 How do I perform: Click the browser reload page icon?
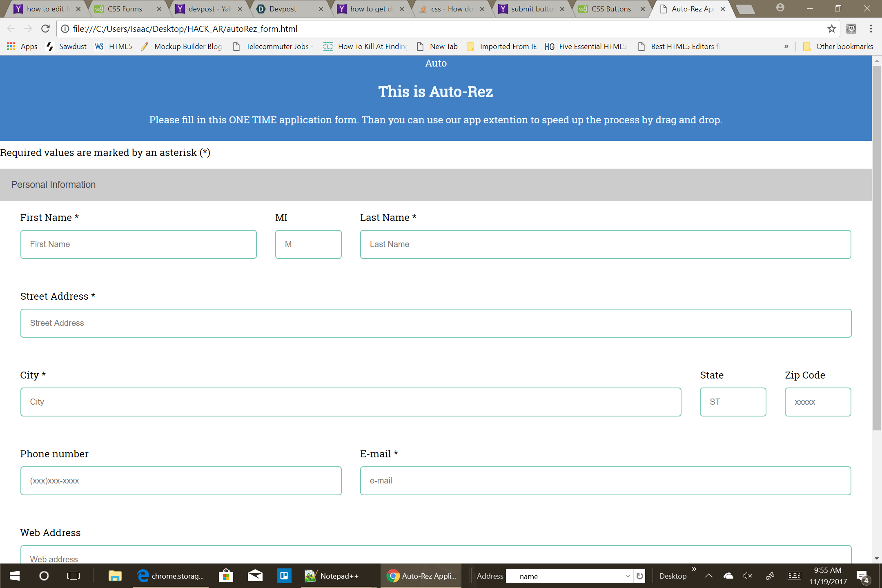pyautogui.click(x=45, y=29)
